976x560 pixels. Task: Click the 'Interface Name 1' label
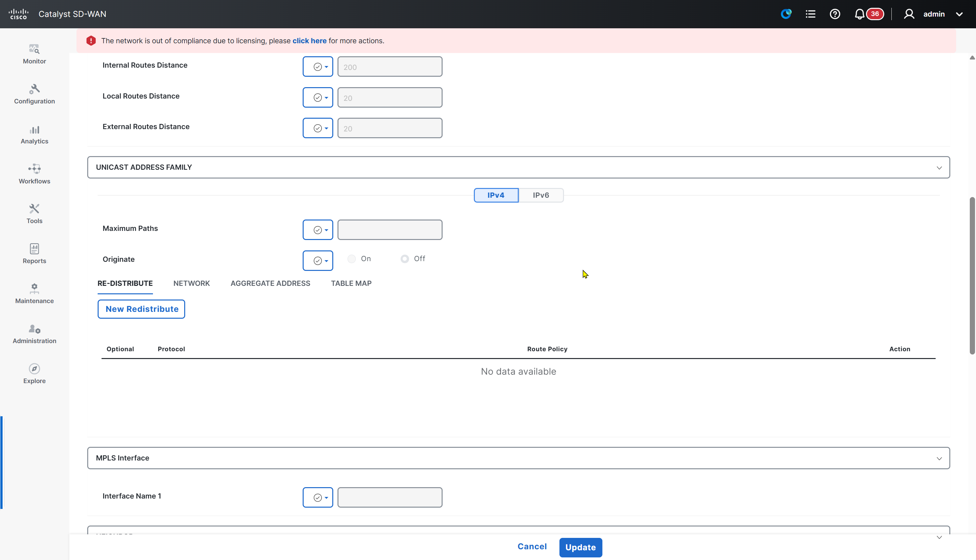coord(131,496)
